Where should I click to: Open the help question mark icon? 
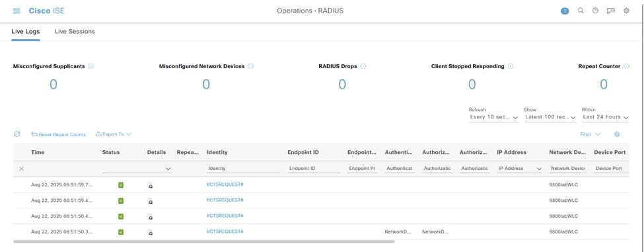(x=595, y=11)
